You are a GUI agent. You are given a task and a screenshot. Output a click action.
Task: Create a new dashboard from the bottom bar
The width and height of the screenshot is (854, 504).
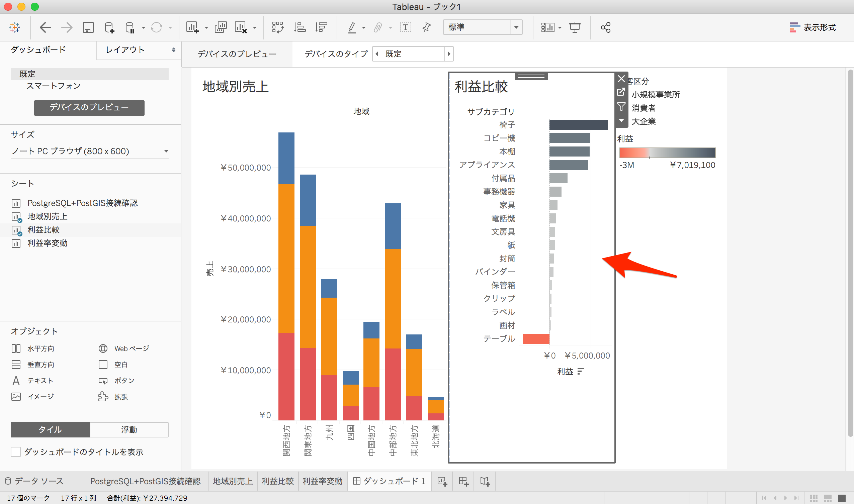(463, 481)
